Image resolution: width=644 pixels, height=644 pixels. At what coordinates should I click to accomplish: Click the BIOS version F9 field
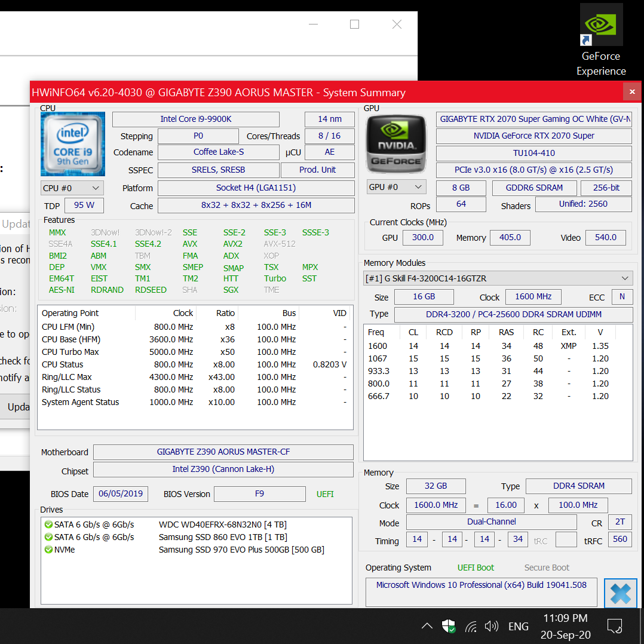(x=259, y=493)
